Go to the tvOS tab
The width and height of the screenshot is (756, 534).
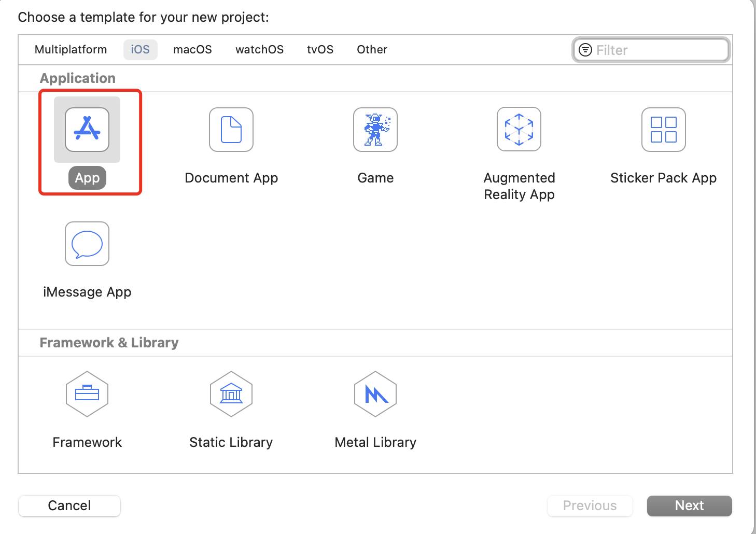pyautogui.click(x=320, y=50)
